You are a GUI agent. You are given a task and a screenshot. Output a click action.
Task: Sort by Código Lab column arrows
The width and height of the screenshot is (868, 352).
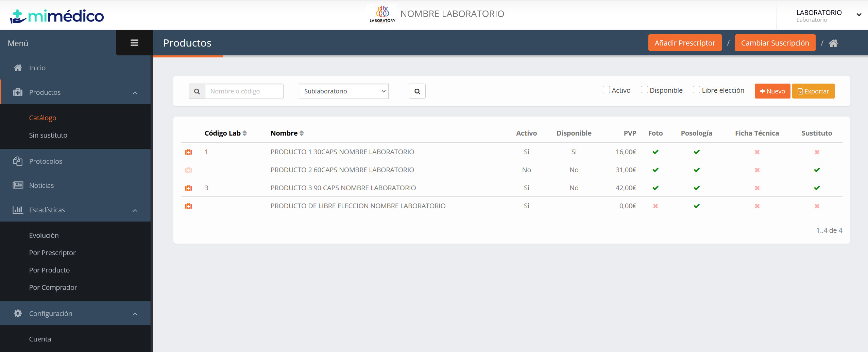(x=244, y=133)
